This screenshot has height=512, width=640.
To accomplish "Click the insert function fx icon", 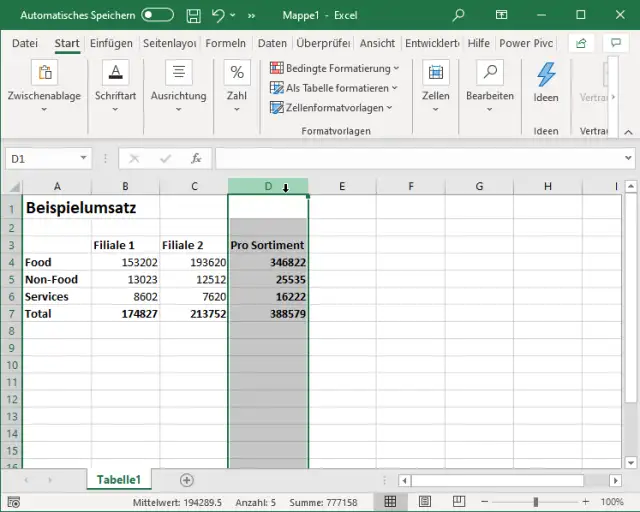I will tap(196, 158).
